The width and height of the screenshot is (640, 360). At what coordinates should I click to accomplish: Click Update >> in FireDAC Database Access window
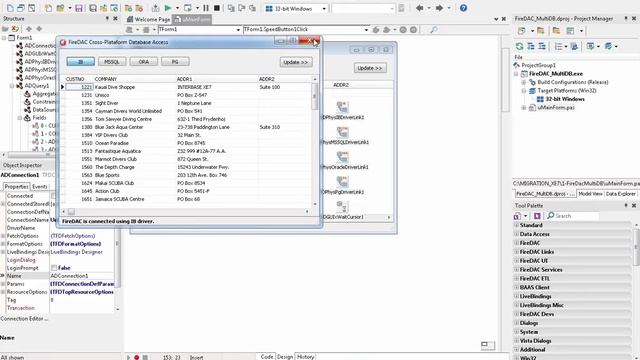[x=296, y=62]
